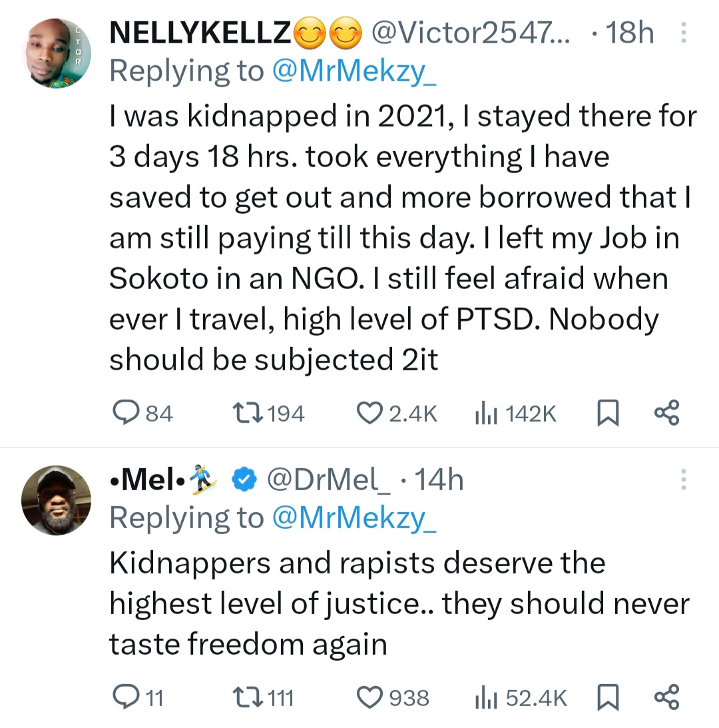
Task: Reply to DrMel_'s tweet with 11 comments
Action: pyautogui.click(x=125, y=697)
